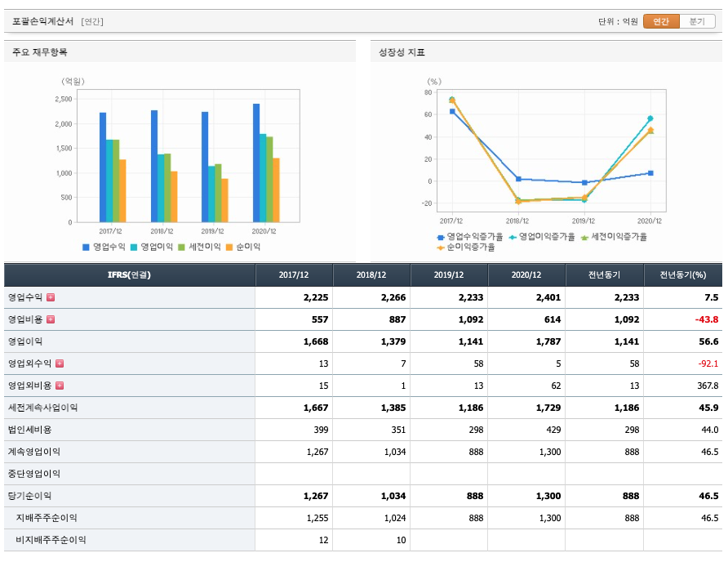The height and width of the screenshot is (562, 728).
Task: Toggle 영업수익 blue legend in bar chart
Action: coord(104,247)
